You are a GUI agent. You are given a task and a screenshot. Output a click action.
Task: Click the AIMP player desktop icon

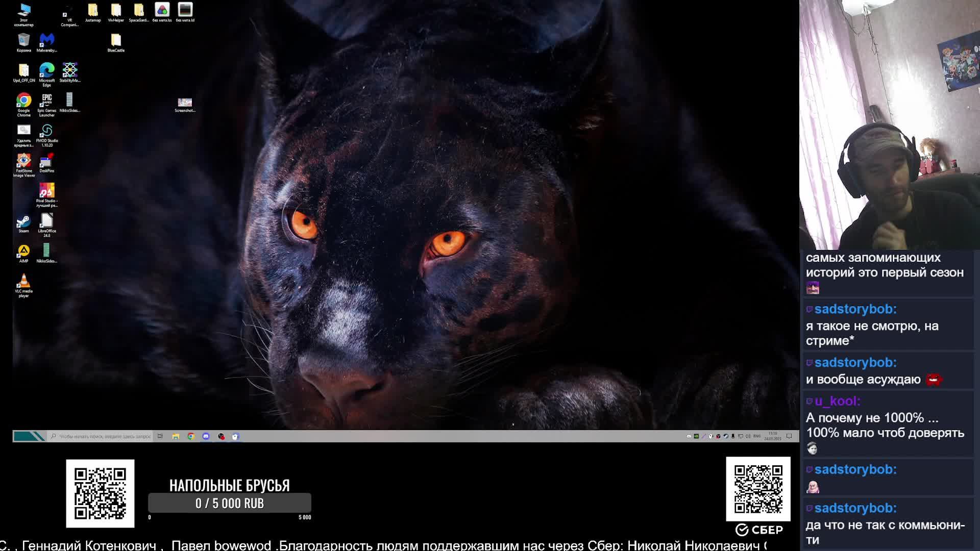[23, 252]
